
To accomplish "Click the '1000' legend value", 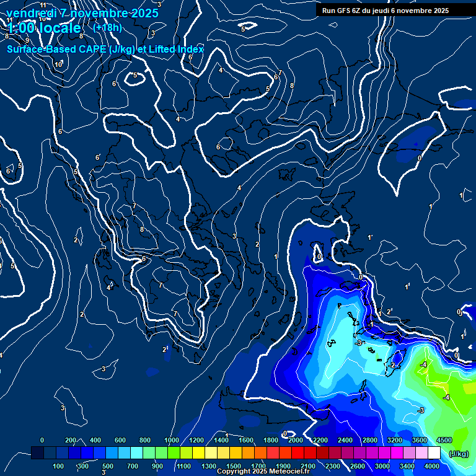I will click(x=172, y=440).
